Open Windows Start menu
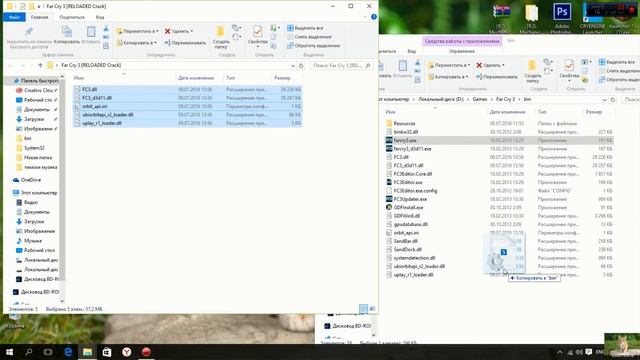Screen dimensions: 640x360 [9, 352]
